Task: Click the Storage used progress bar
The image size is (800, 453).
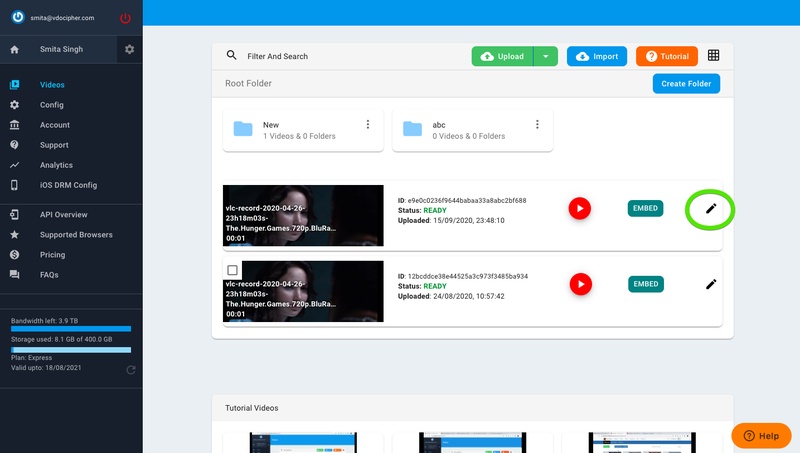Action: pos(71,350)
